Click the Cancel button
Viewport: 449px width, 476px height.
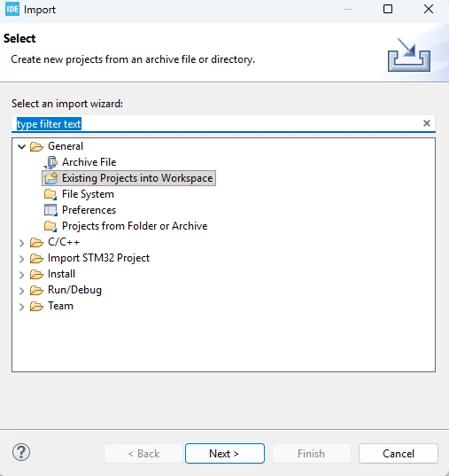pyautogui.click(x=399, y=454)
